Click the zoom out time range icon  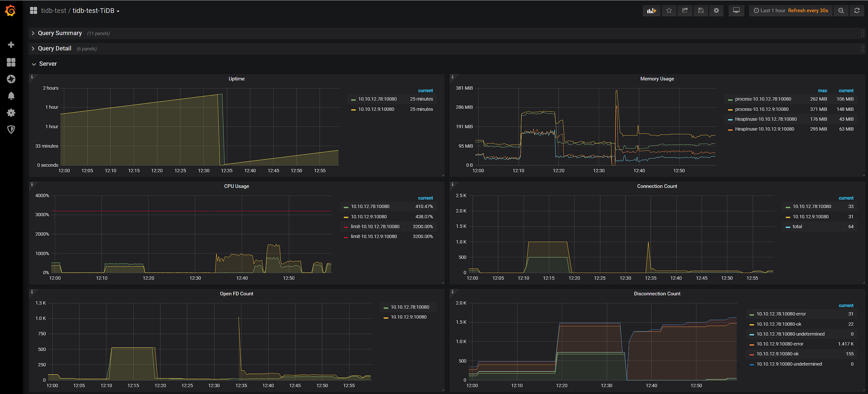841,11
